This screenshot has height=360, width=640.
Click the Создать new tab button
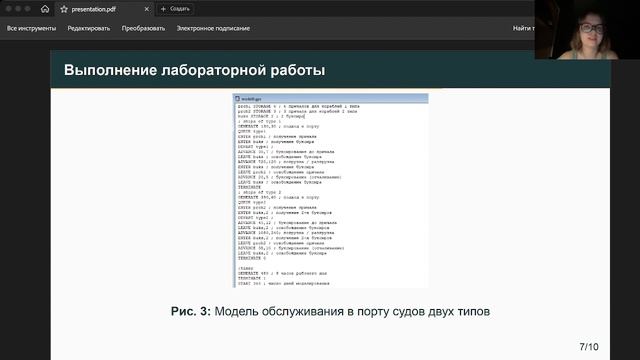[x=175, y=9]
